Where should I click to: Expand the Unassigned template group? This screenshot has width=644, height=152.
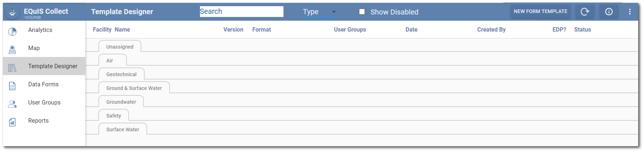pyautogui.click(x=120, y=47)
